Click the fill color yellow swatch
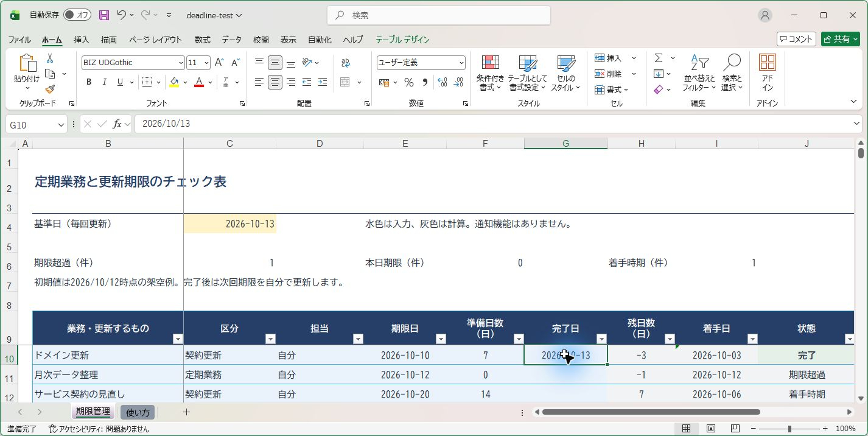Screen dimensions: 868x436 [x=174, y=82]
